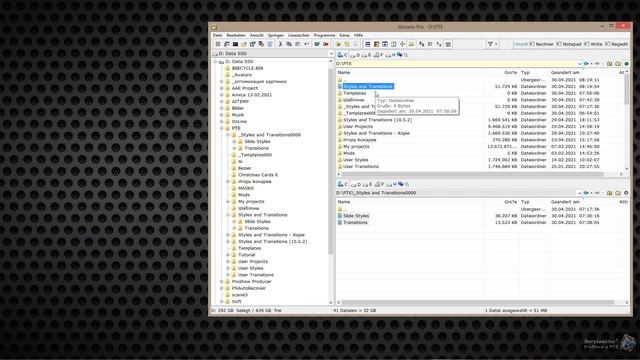Screen dimensions: 640x360
Task: Launch Write from the toolbar
Action: tap(593, 44)
